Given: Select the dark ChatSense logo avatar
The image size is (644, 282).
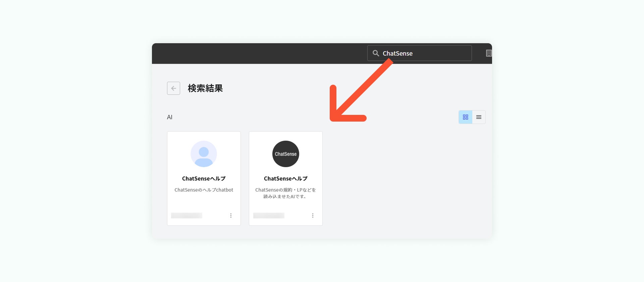Looking at the screenshot, I should [x=285, y=154].
